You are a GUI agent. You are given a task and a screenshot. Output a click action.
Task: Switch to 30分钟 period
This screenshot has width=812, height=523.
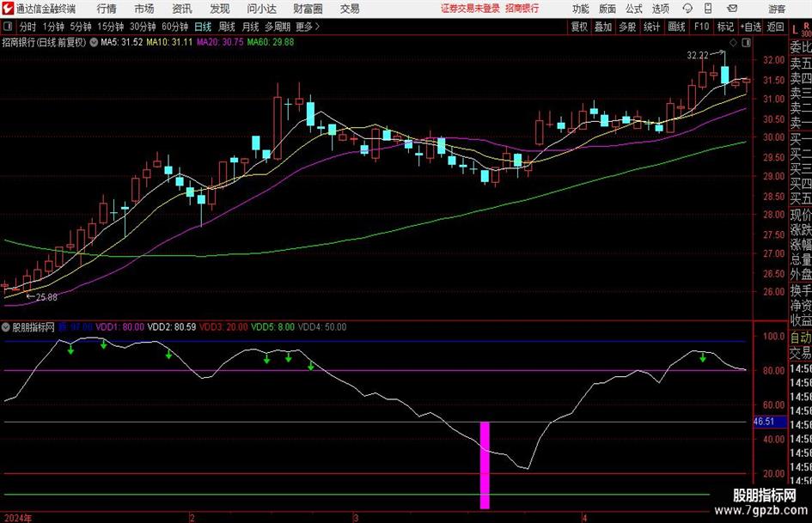[x=143, y=27]
